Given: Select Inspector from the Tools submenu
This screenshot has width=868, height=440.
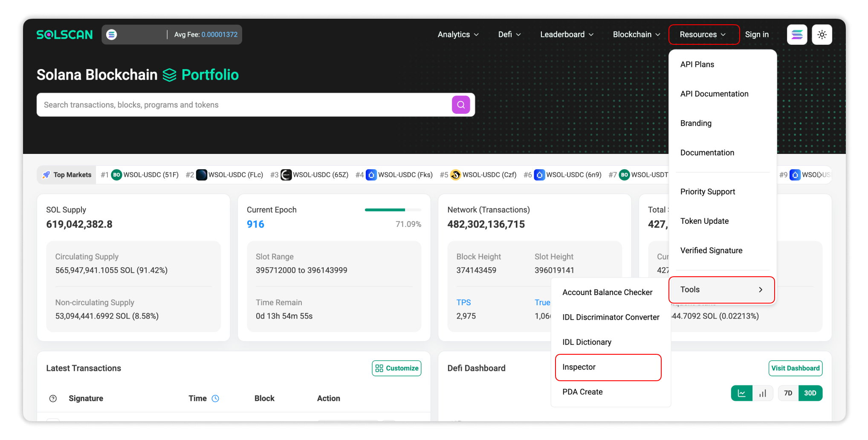Looking at the screenshot, I should tap(608, 367).
